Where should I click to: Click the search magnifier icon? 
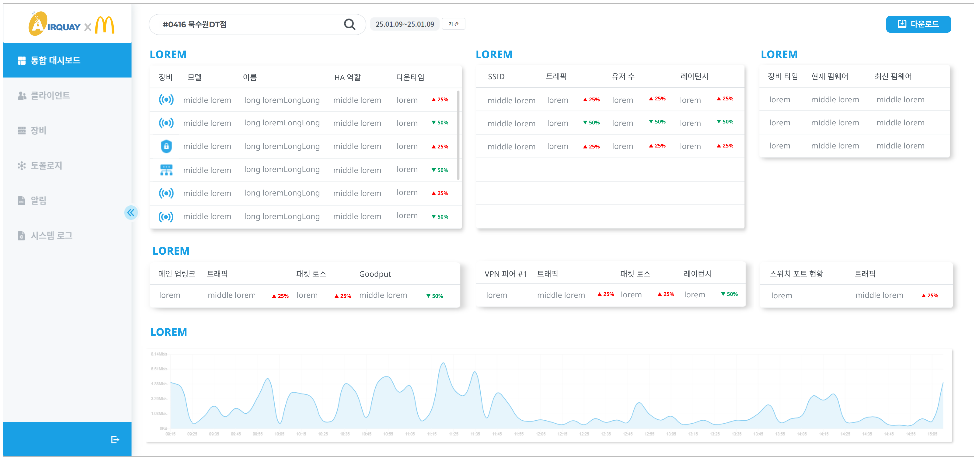349,24
